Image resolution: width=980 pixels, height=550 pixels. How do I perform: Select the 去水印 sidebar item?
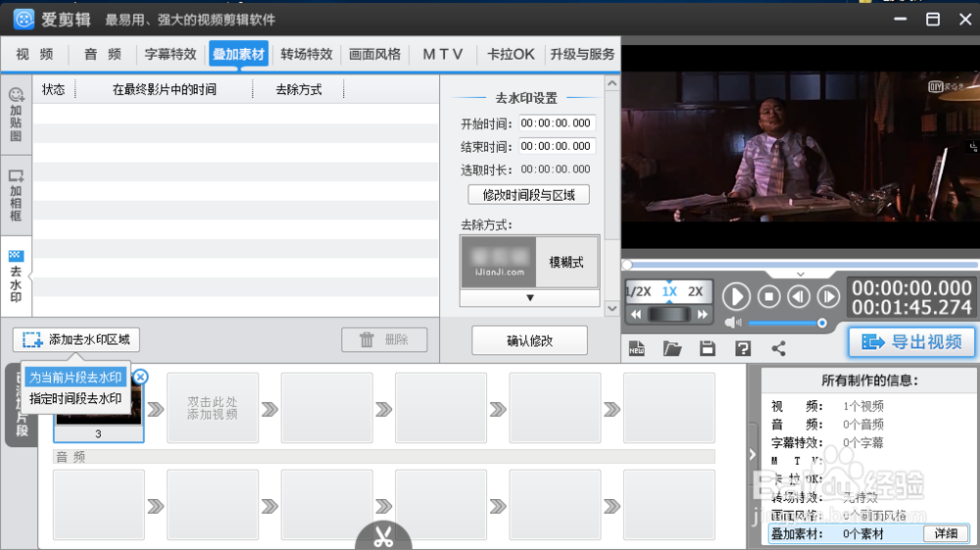(x=16, y=276)
